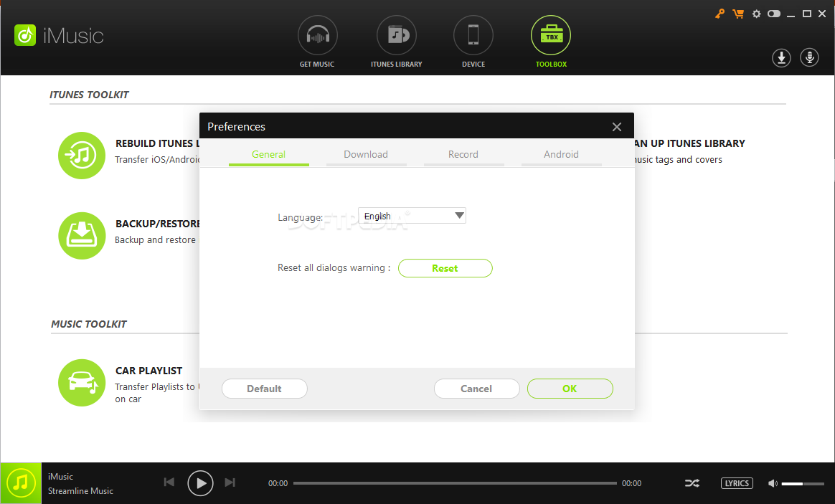Click the Backup/Restore iTunes icon

click(x=82, y=236)
